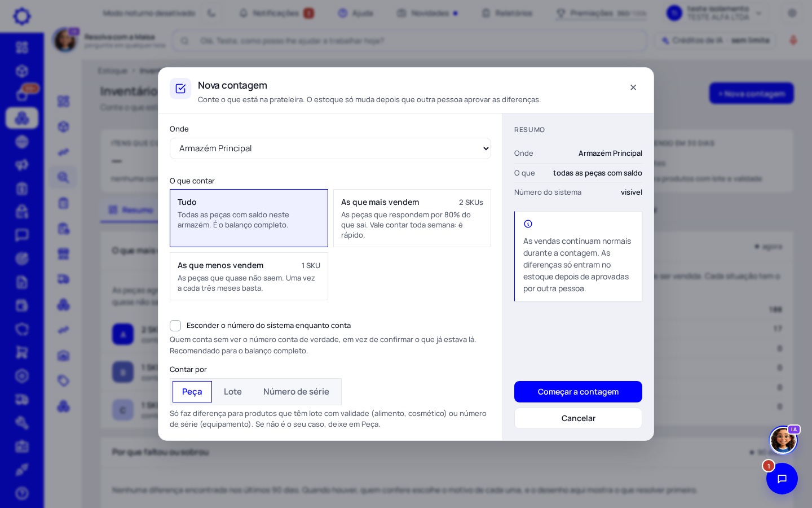Image resolution: width=812 pixels, height=508 pixels.
Task: Toggle Modo noturno moon switch
Action: coord(211,13)
